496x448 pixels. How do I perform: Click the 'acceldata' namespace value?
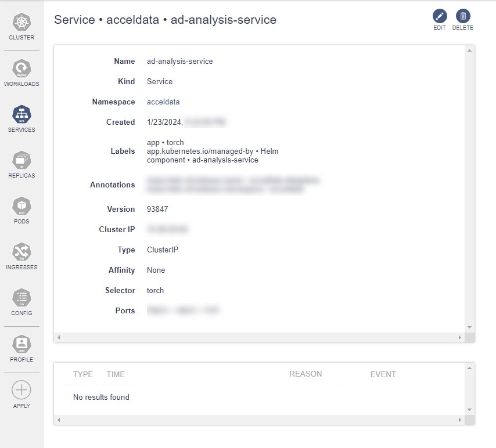tap(163, 102)
